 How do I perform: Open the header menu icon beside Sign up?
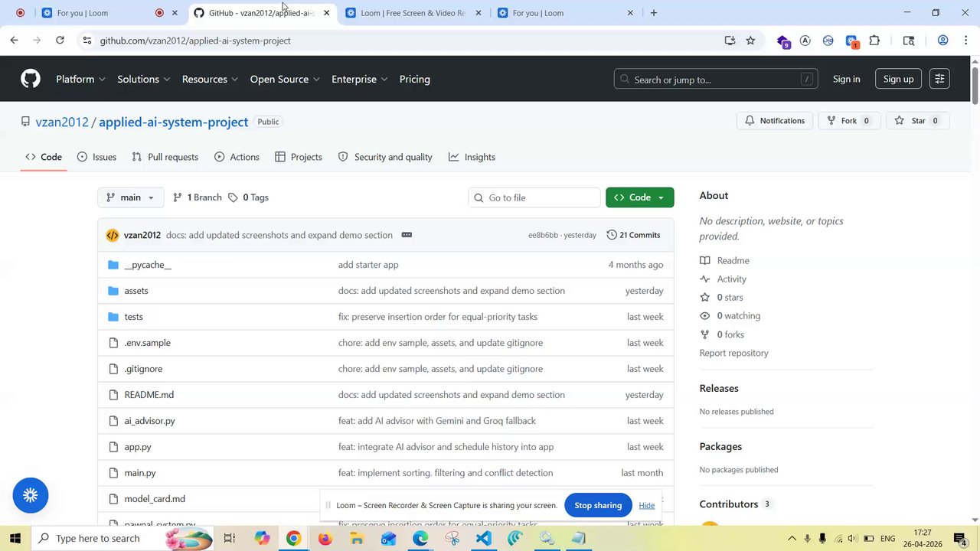(x=939, y=79)
